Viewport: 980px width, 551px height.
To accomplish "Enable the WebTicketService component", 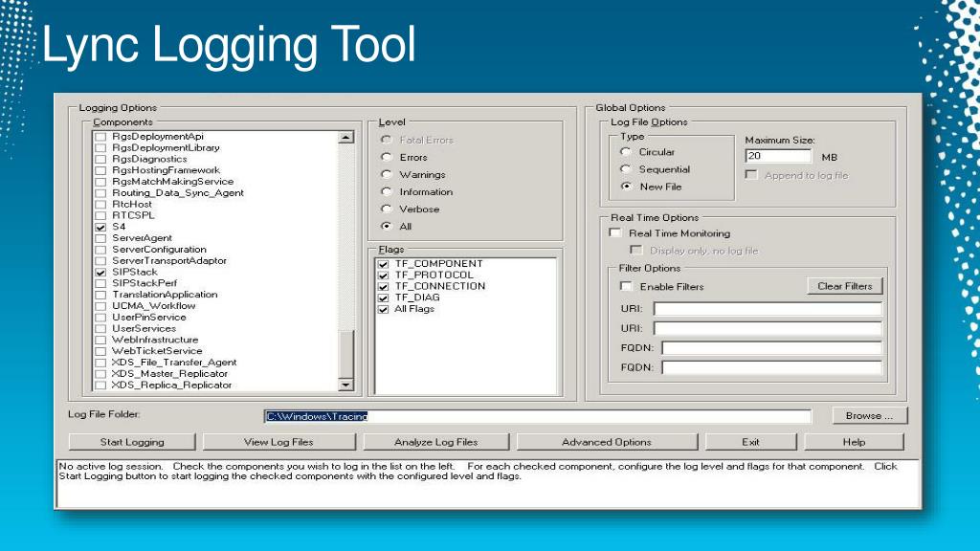I will [100, 351].
